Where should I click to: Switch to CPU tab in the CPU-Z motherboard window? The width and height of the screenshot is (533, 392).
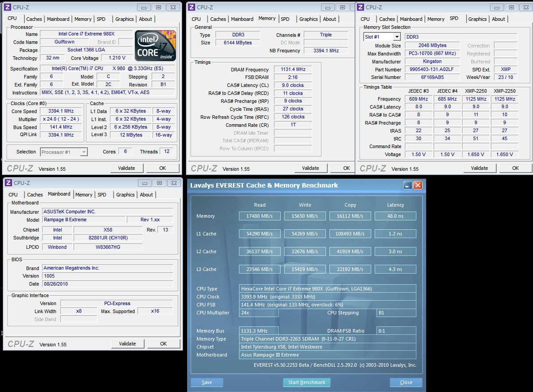pyautogui.click(x=13, y=195)
